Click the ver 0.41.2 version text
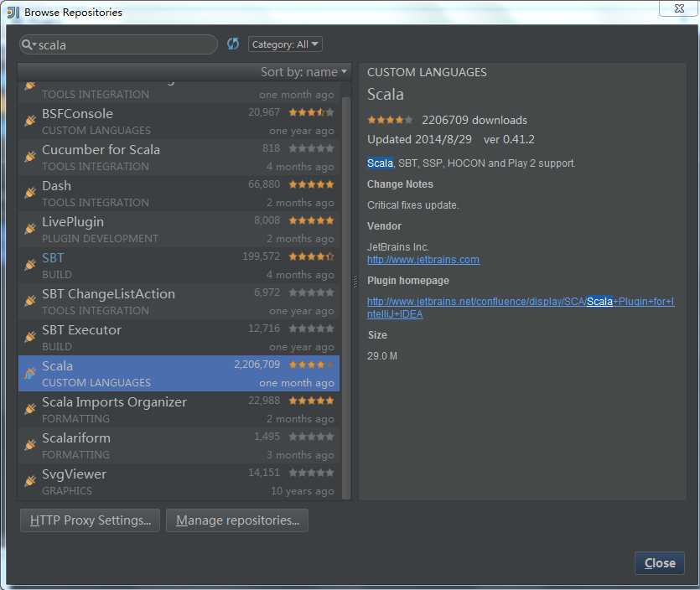Viewport: 700px width, 590px height. pos(509,140)
